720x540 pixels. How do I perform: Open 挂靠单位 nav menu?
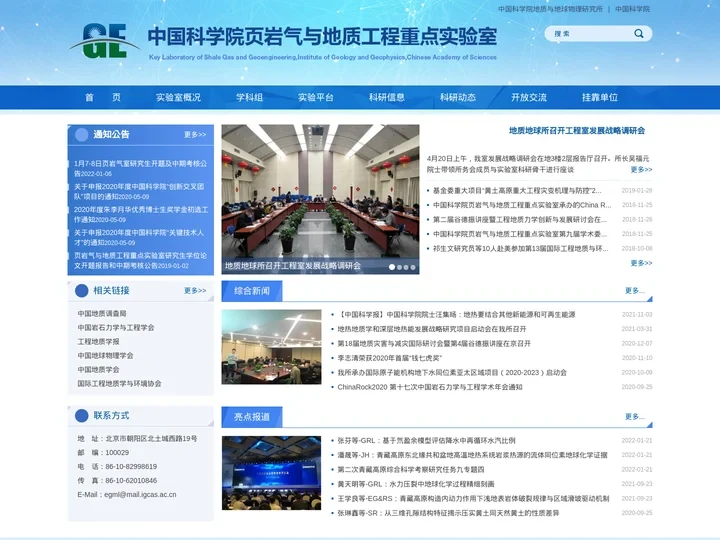(600, 97)
